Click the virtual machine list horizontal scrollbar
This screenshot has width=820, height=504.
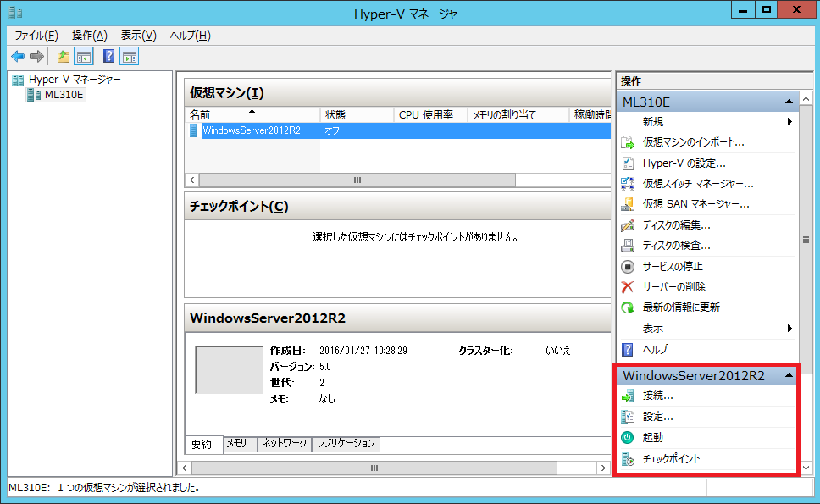tap(357, 180)
